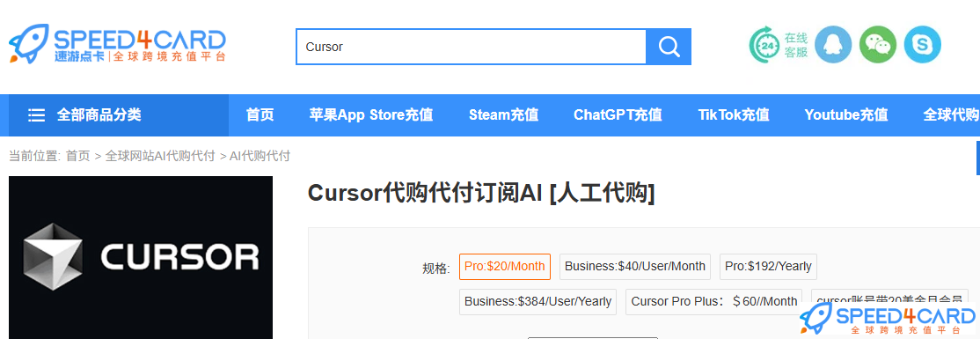Open Youtube充值 in the nav bar

846,115
